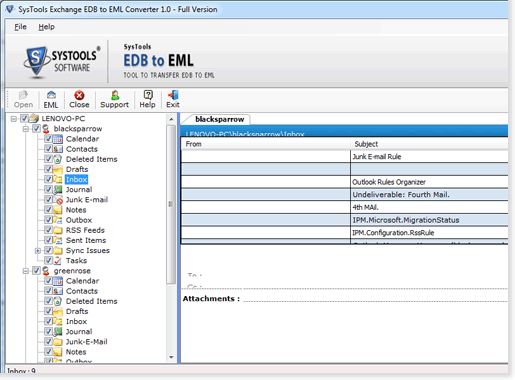Screen dimensions: 515x380
Task: Toggle greenrose's Notes checkbox
Action: click(48, 352)
